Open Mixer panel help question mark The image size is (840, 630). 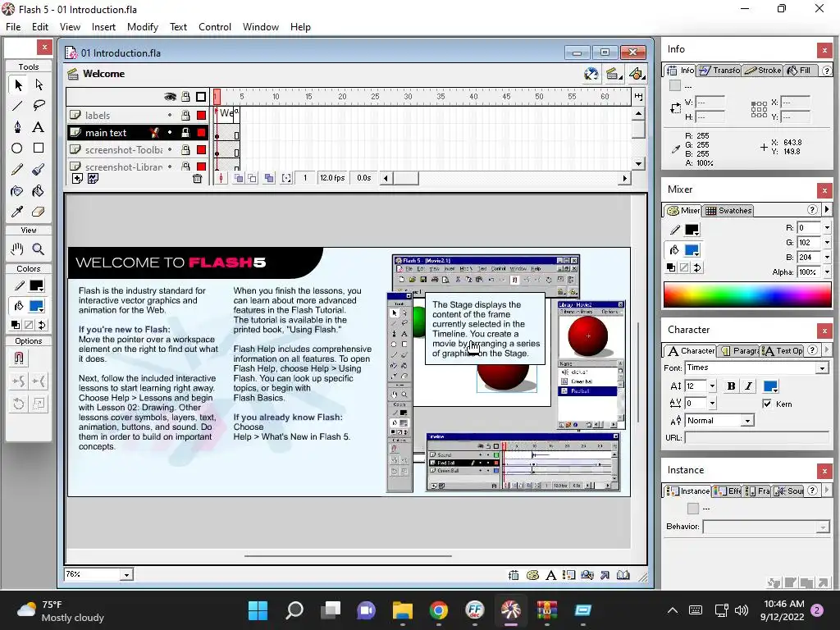click(x=812, y=209)
